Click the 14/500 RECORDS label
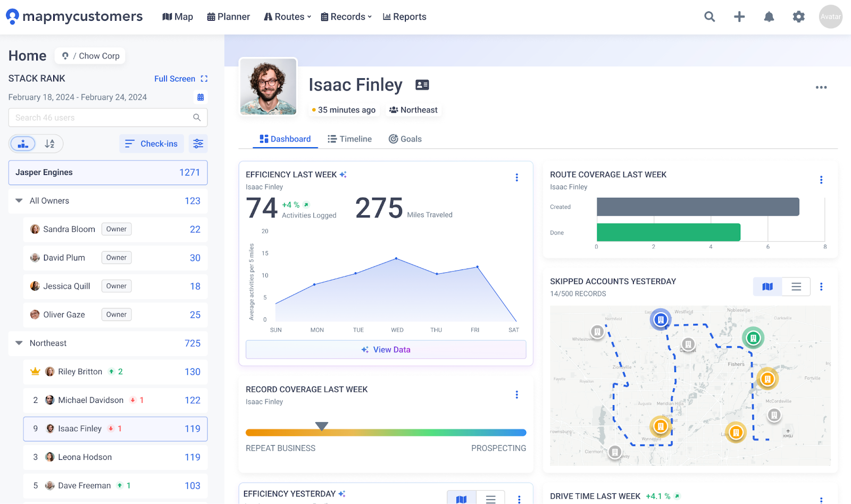 pyautogui.click(x=578, y=294)
